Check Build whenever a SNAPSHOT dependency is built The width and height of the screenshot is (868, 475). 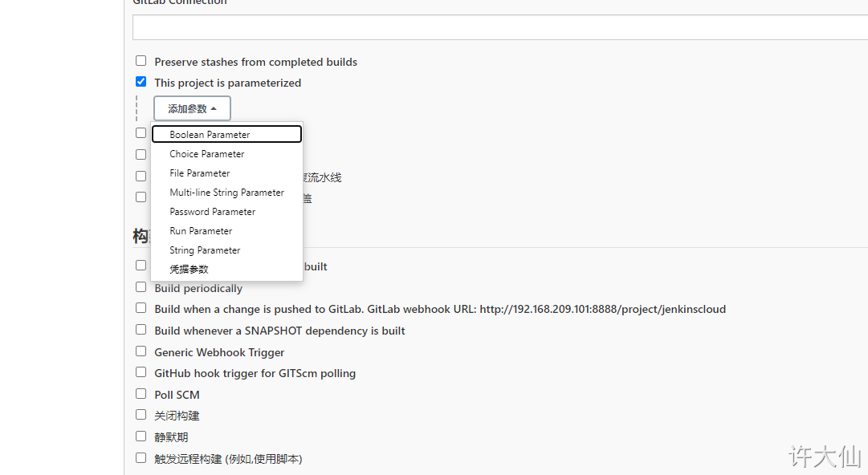[x=141, y=330]
